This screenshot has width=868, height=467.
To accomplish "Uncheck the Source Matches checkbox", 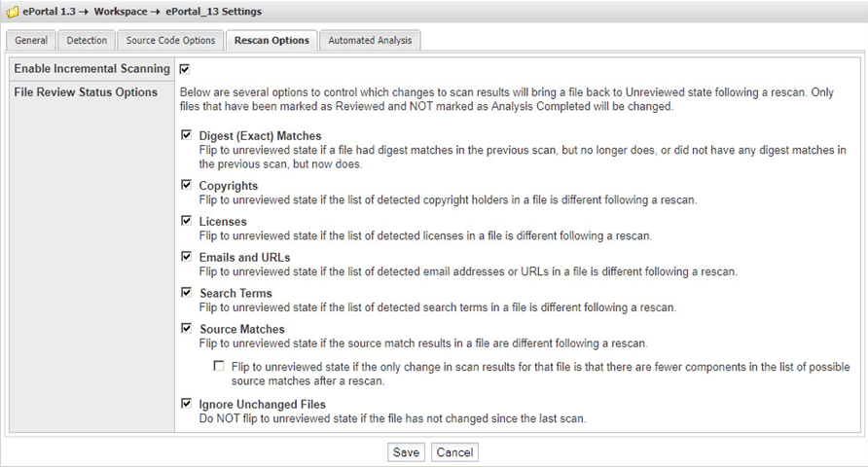I will tap(186, 329).
